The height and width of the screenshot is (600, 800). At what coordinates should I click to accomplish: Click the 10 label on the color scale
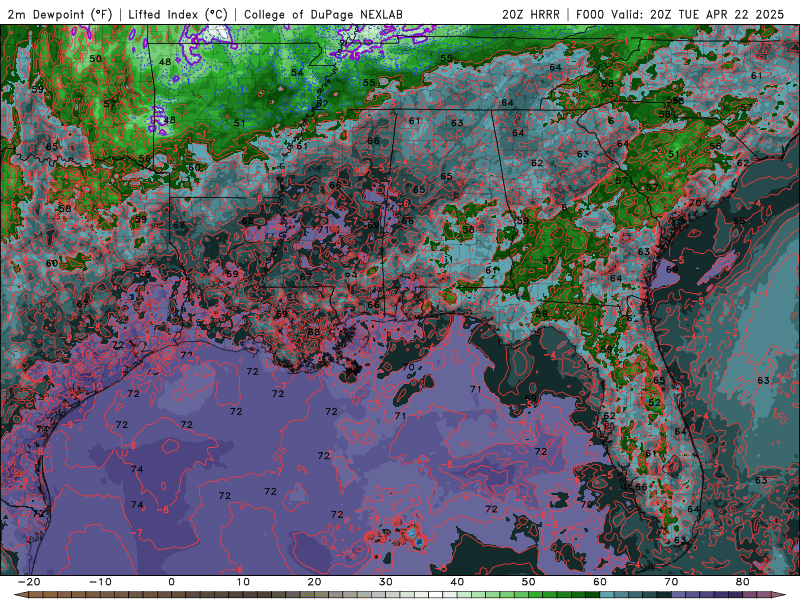point(243,582)
